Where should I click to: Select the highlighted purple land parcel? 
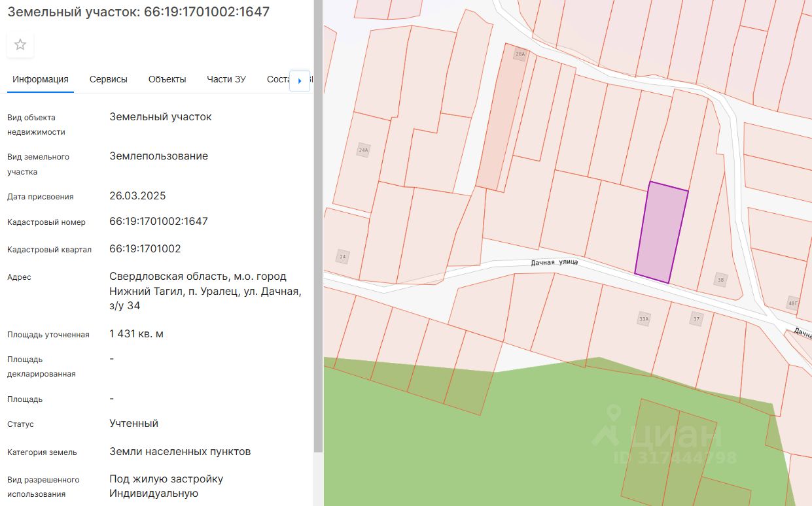(x=662, y=233)
